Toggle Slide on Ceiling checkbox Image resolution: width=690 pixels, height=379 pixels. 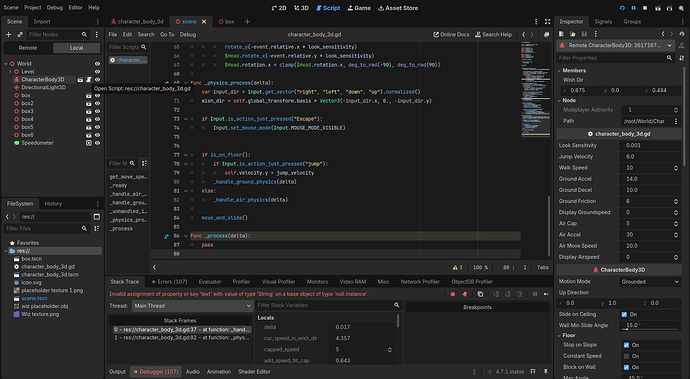624,314
